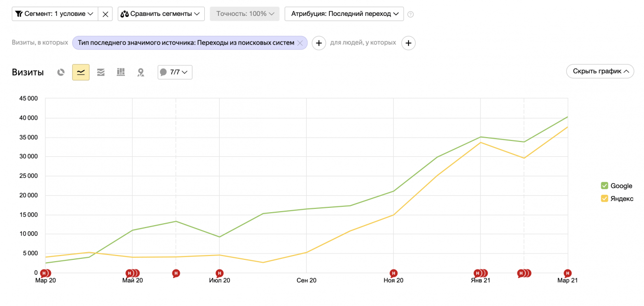Click the annotation marker at Ноя 20
The image size is (644, 306).
394,273
